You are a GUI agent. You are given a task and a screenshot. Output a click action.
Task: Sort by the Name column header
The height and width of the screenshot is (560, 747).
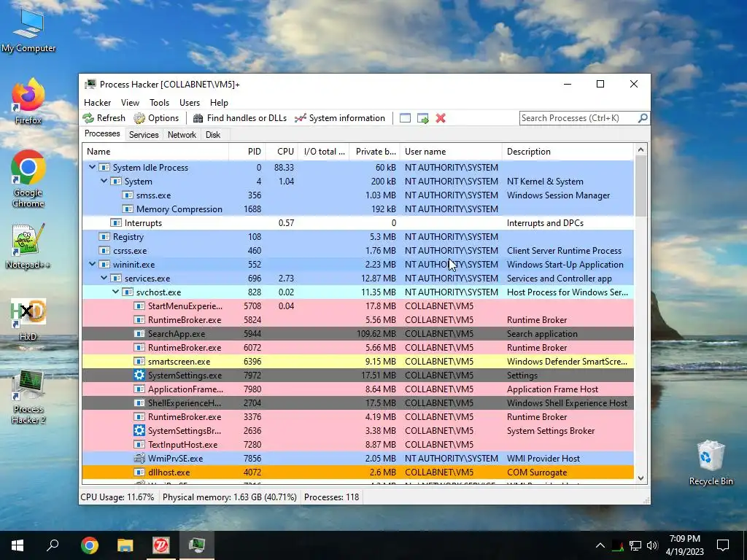click(155, 152)
